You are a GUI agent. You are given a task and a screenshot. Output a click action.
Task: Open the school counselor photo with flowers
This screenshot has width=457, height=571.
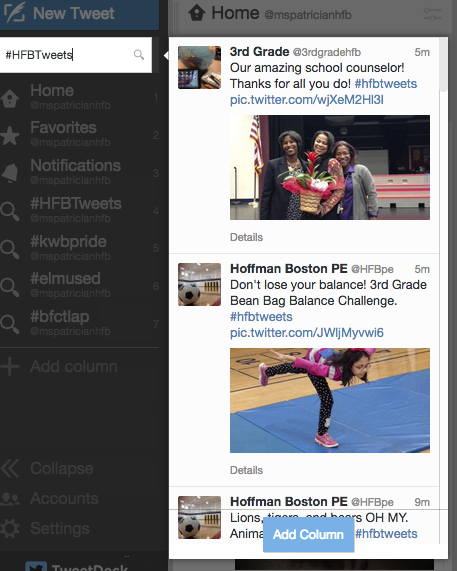(330, 168)
